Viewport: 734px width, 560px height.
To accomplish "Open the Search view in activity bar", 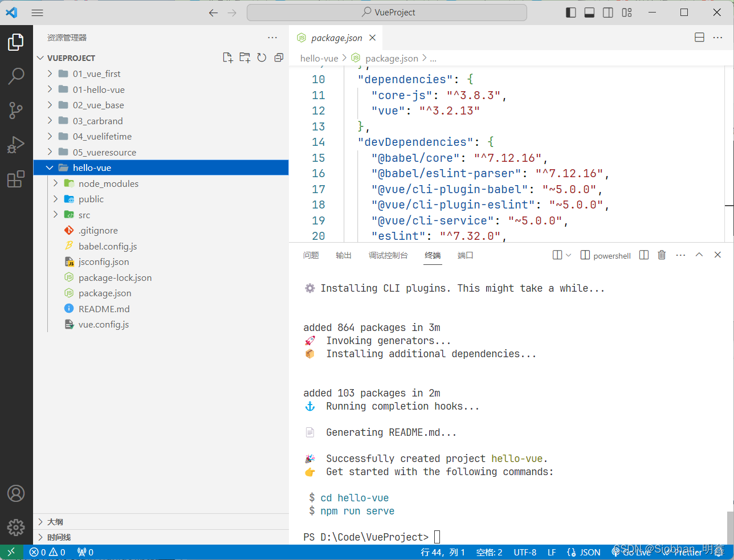I will click(x=16, y=76).
